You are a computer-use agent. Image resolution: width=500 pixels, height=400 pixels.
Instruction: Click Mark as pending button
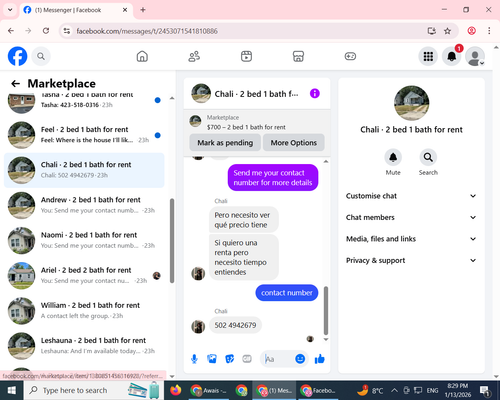pyautogui.click(x=225, y=143)
